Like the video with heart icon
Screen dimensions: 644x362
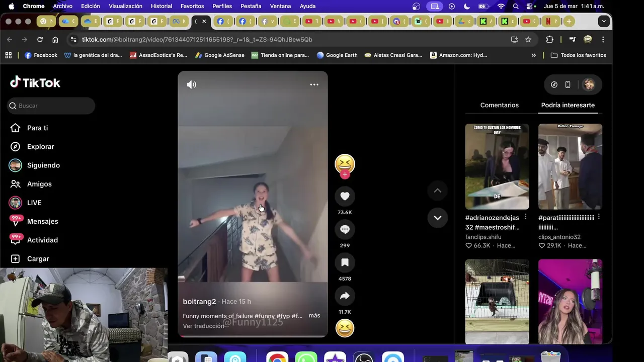[345, 196]
